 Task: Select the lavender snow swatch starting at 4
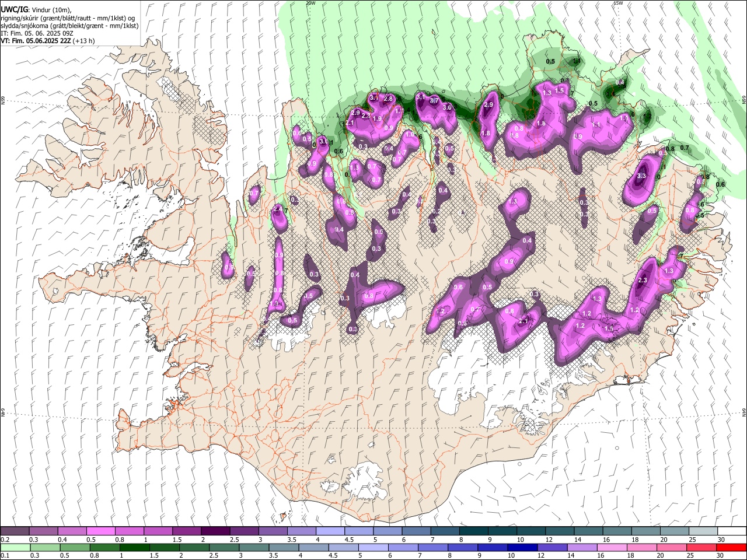click(x=330, y=531)
